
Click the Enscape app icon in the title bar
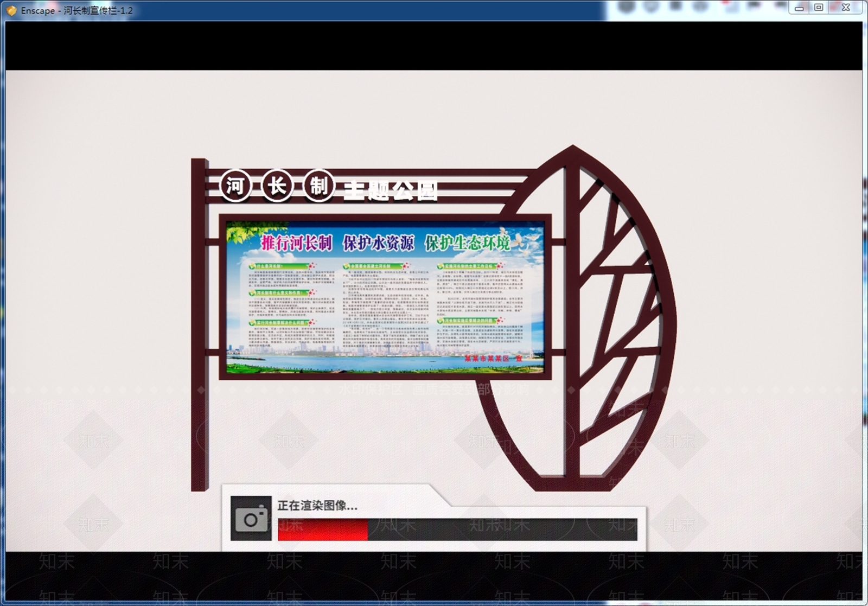point(11,10)
